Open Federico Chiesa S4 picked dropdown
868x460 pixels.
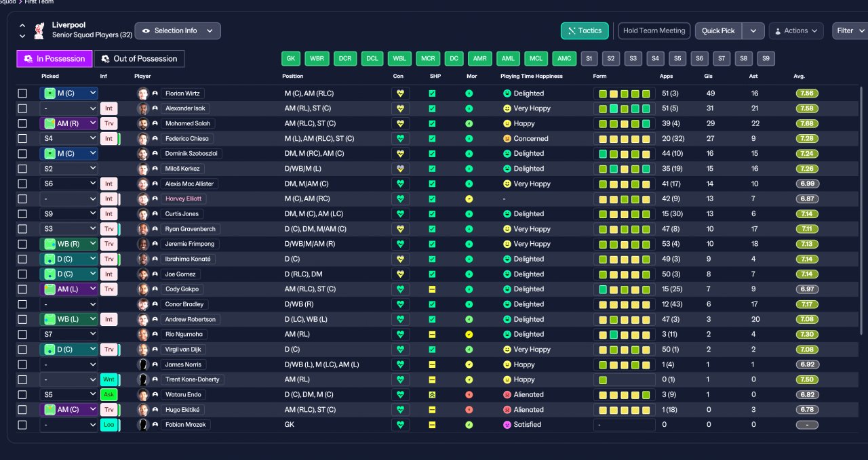[x=68, y=138]
